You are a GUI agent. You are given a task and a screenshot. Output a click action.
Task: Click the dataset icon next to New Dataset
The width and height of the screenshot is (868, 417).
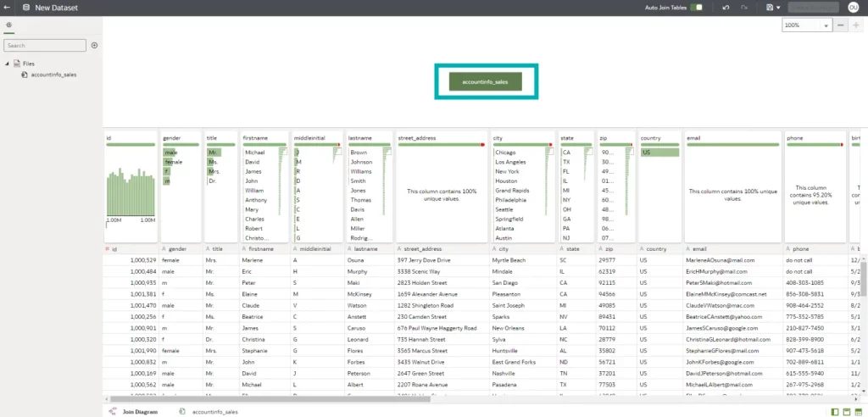[25, 8]
